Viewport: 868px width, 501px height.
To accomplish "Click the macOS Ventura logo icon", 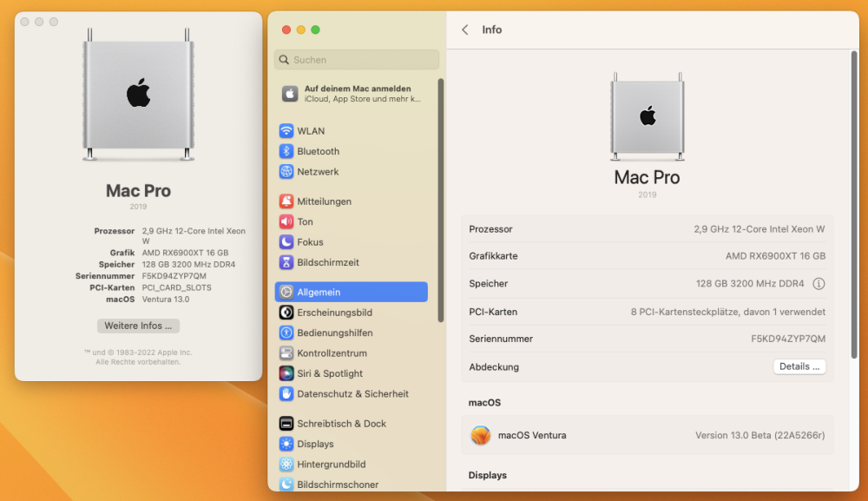I will tap(481, 435).
